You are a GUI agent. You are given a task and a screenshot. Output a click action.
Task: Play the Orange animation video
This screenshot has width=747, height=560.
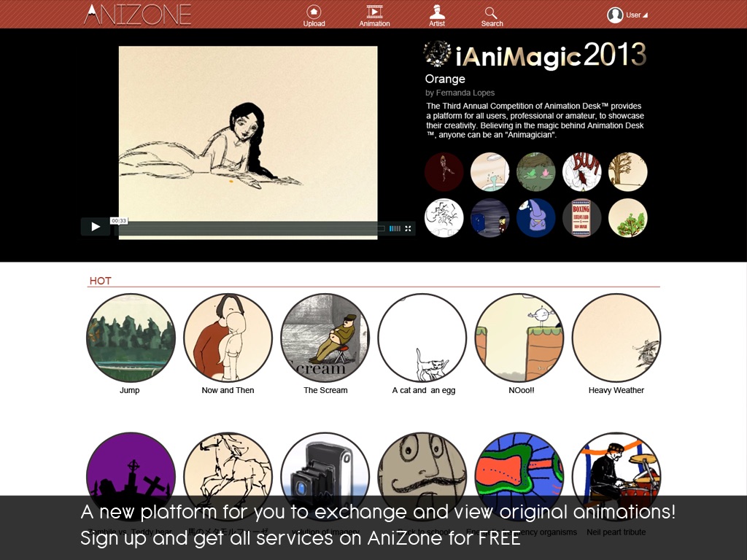pyautogui.click(x=96, y=227)
